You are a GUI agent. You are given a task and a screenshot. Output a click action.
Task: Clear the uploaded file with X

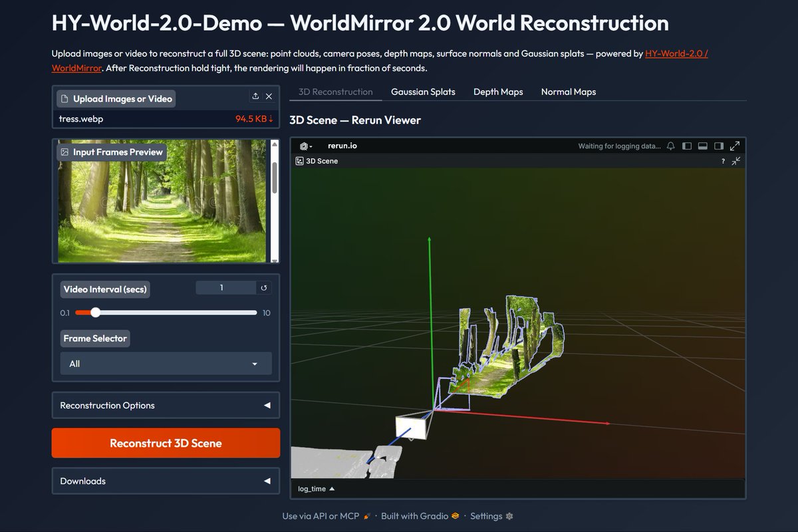click(x=269, y=96)
